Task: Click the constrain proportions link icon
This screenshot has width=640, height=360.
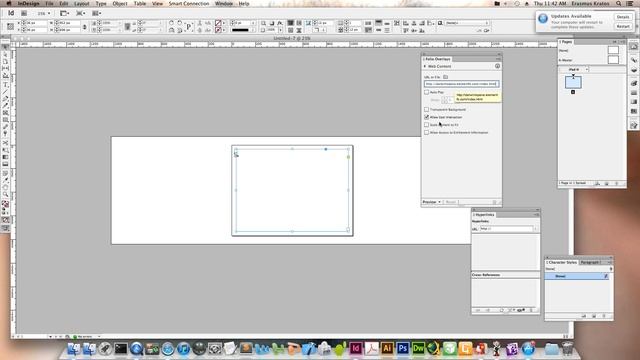Action: coord(84,27)
